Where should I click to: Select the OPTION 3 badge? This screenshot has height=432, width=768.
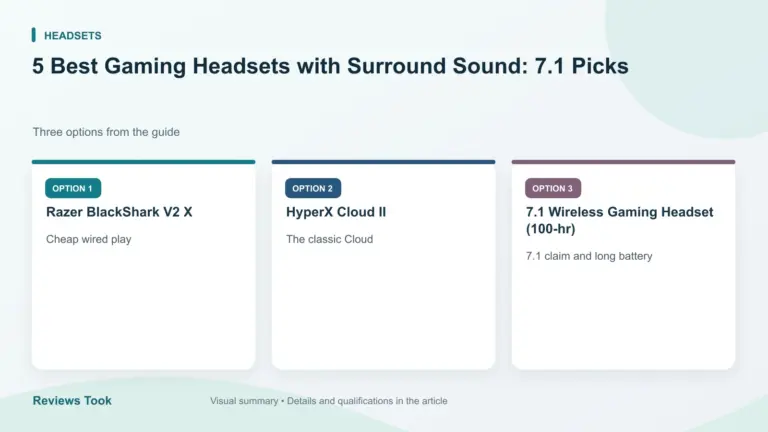(553, 188)
